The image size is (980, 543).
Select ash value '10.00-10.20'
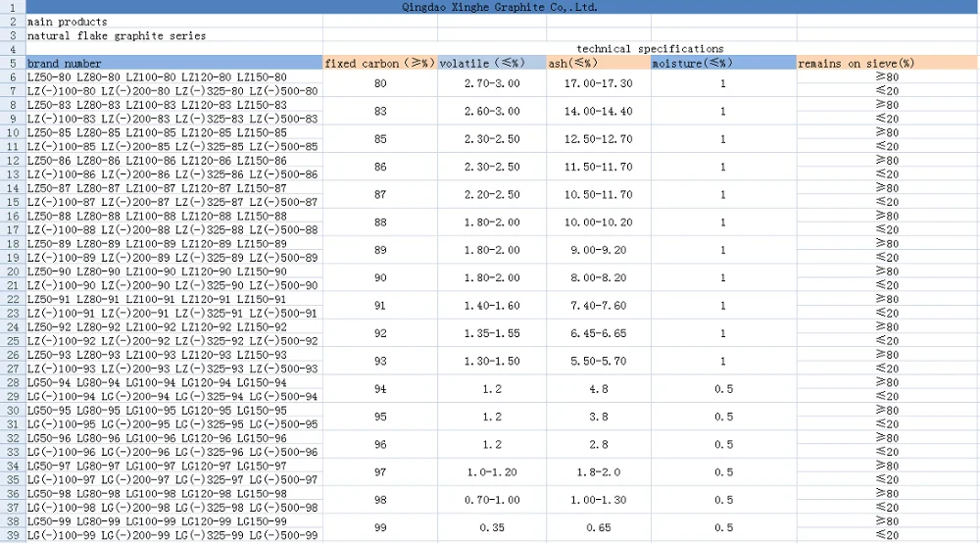pos(599,222)
